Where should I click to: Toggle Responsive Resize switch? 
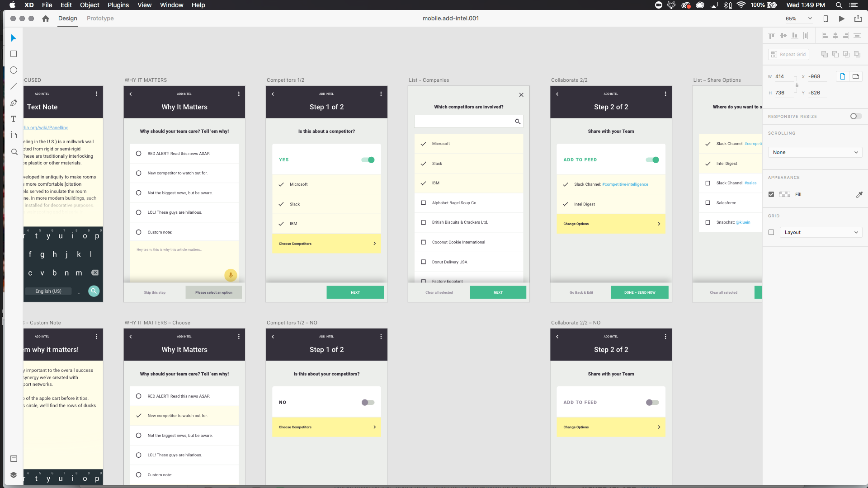tap(856, 116)
